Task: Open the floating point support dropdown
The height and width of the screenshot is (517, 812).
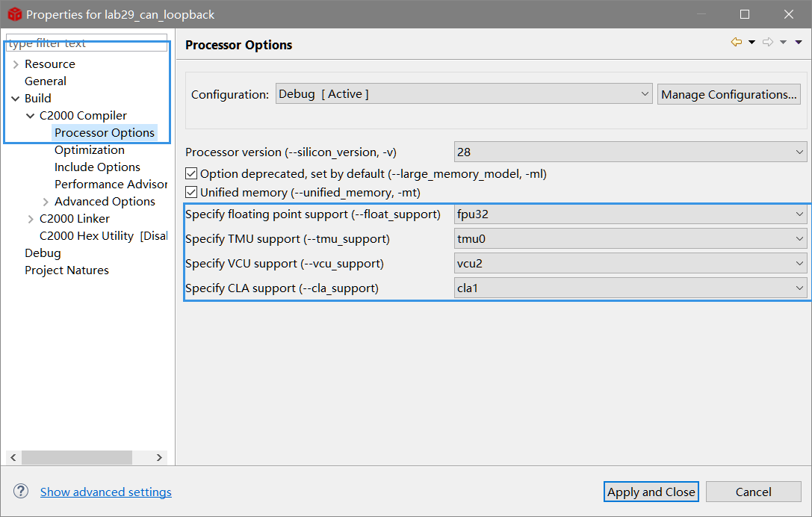Action: (x=630, y=214)
